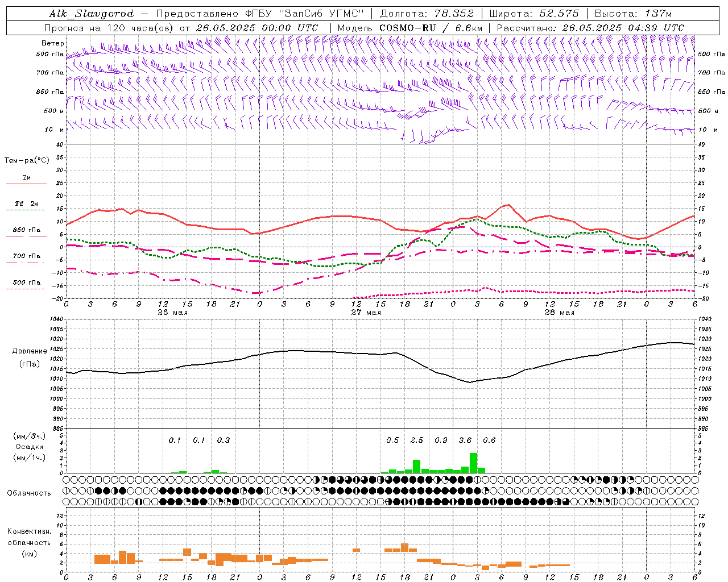Click the lowest point of the pressure curve
This screenshot has width=728, height=582.
tap(470, 383)
